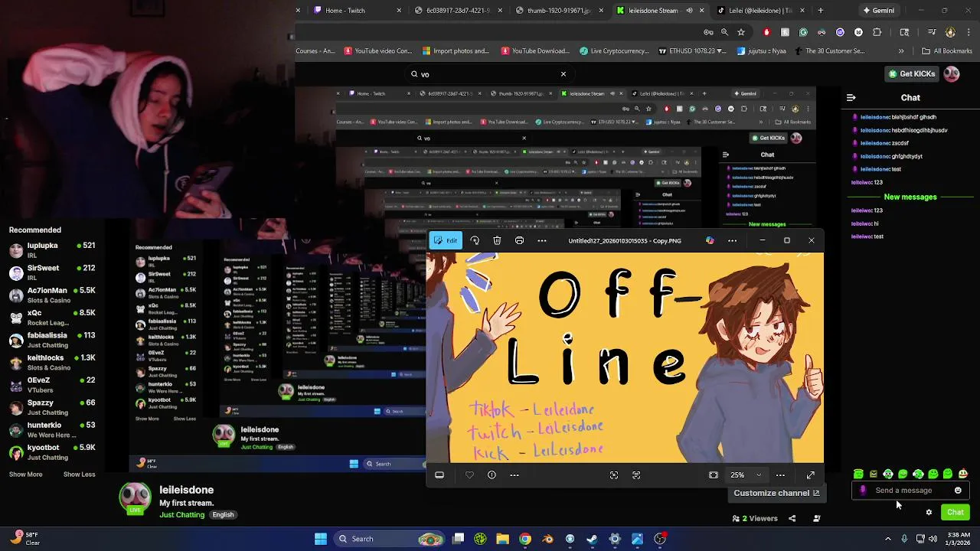Viewport: 980px width, 551px height.
Task: Focus the Kick search box
Action: pos(488,74)
